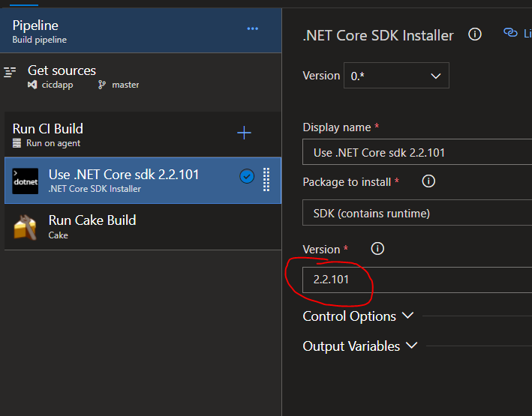
Task: Click the drag handle on .NET Core task
Action: [266, 180]
